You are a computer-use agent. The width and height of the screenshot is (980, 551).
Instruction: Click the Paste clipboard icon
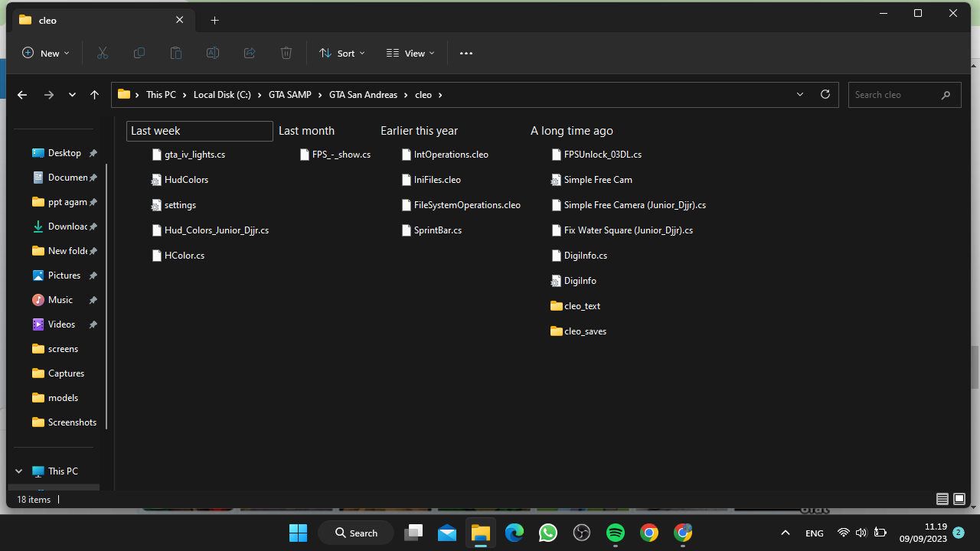point(175,53)
